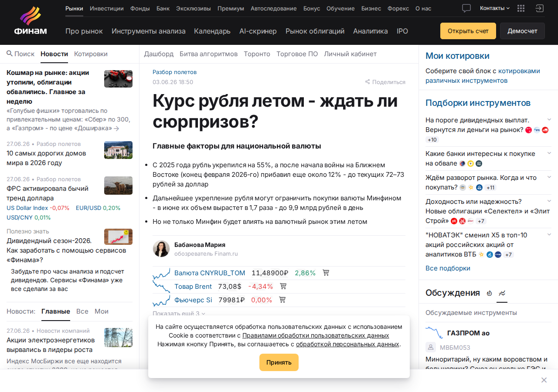Image resolution: width=558 pixels, height=392 pixels.
Task: Expand 'На пороге дивидендных выплат' collection
Action: pyautogui.click(x=549, y=120)
